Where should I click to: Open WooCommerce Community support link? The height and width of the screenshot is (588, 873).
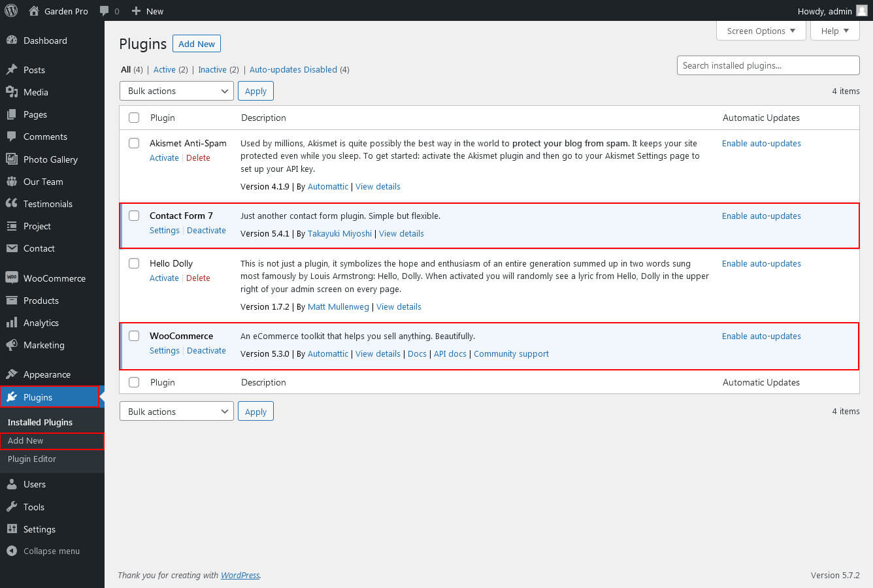click(511, 353)
